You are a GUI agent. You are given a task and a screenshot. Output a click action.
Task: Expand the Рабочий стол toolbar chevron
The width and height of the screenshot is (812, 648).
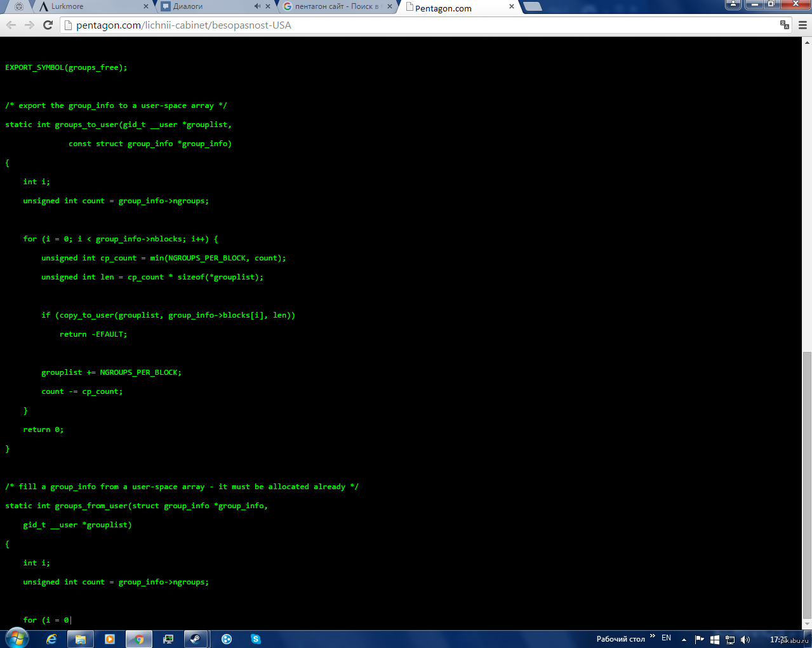click(x=653, y=636)
